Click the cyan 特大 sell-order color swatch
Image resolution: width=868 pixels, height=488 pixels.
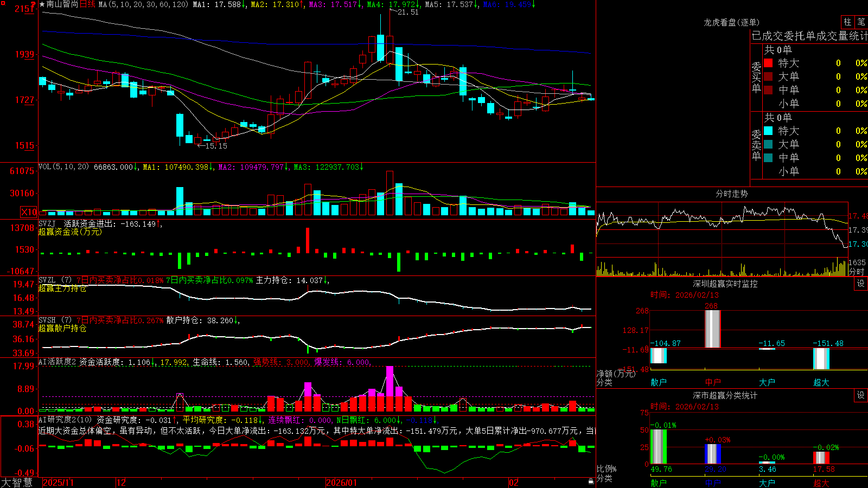tap(768, 131)
